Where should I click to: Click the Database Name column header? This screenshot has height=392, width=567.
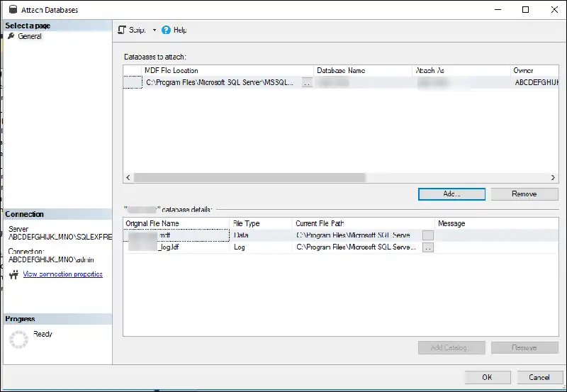363,70
